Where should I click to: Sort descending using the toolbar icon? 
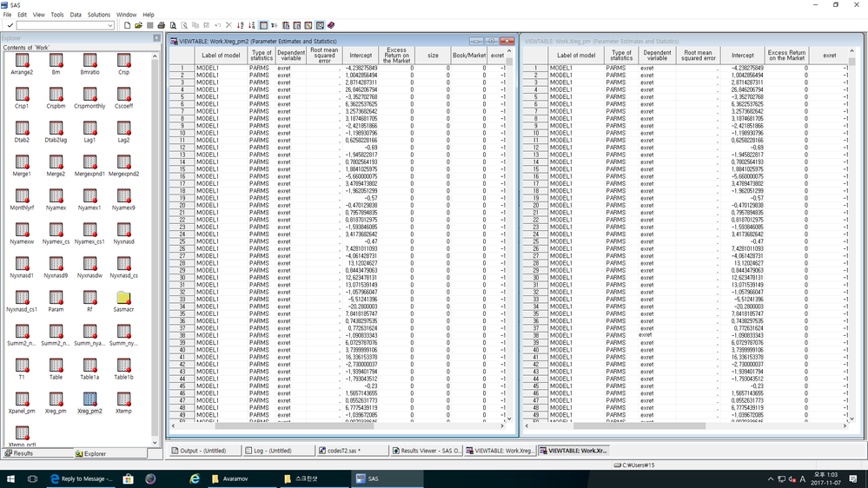[252, 26]
